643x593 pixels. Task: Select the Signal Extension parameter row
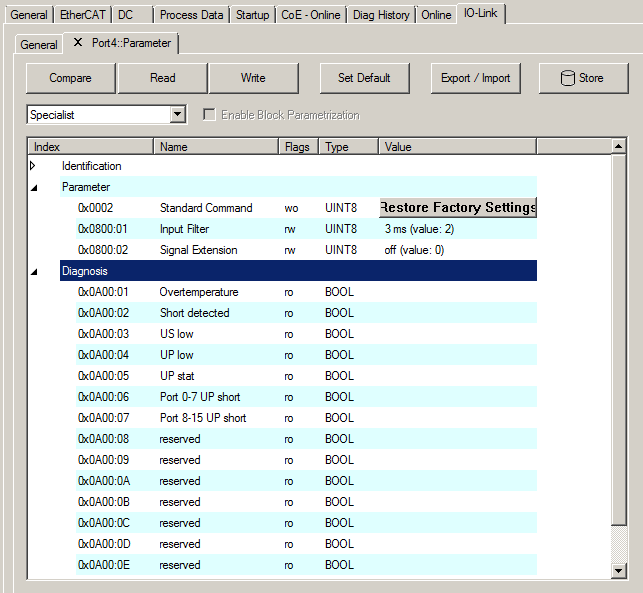coord(307,250)
